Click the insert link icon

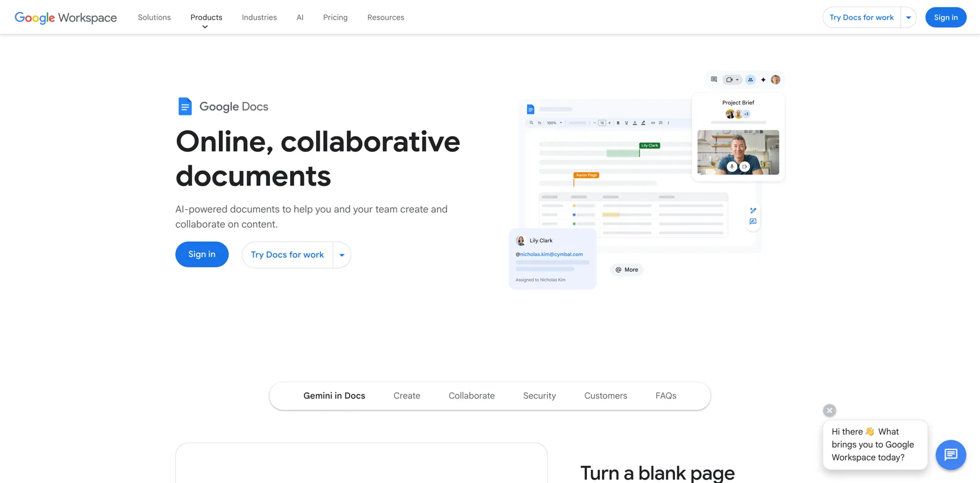(x=653, y=123)
